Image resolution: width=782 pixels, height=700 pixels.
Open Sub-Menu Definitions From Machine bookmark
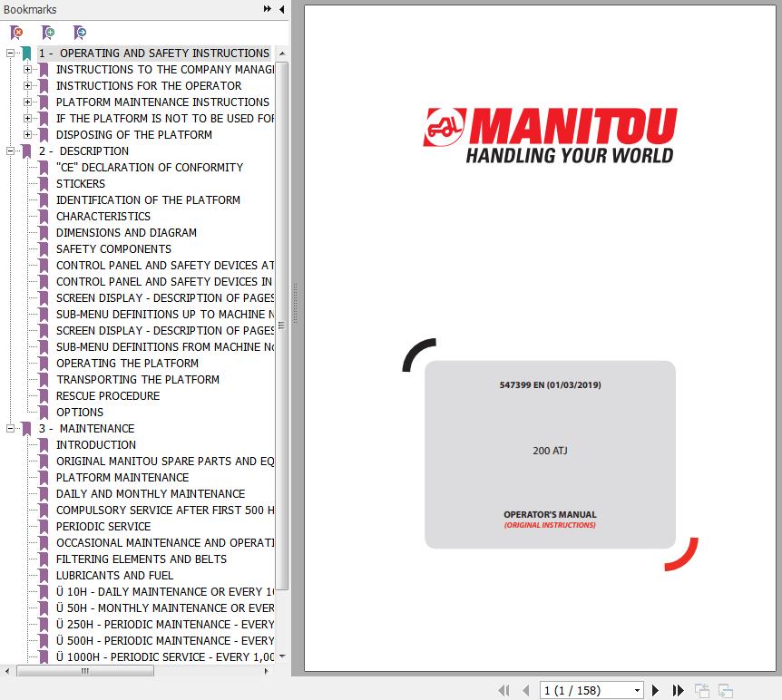tap(165, 347)
